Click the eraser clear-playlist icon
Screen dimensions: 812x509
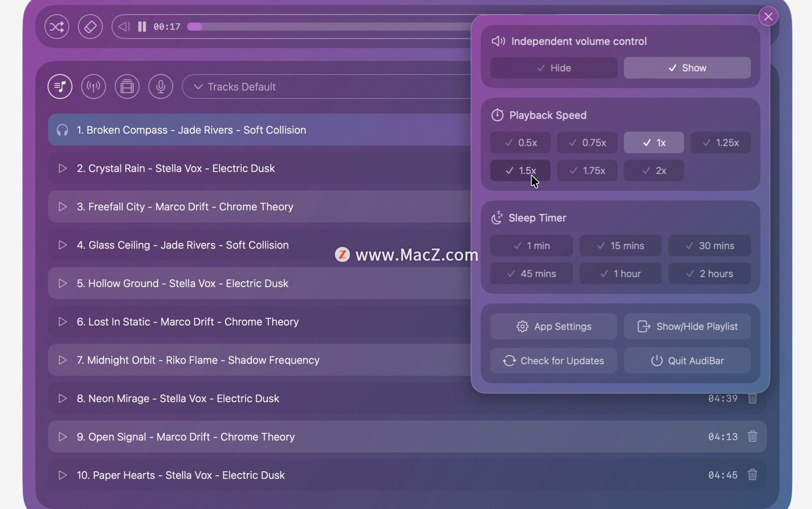point(90,27)
